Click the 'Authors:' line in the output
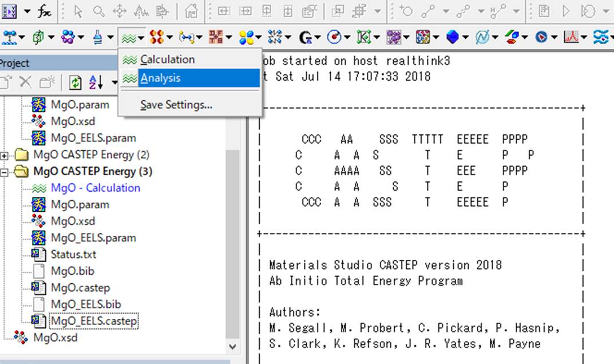The height and width of the screenshot is (364, 614). pos(295,312)
